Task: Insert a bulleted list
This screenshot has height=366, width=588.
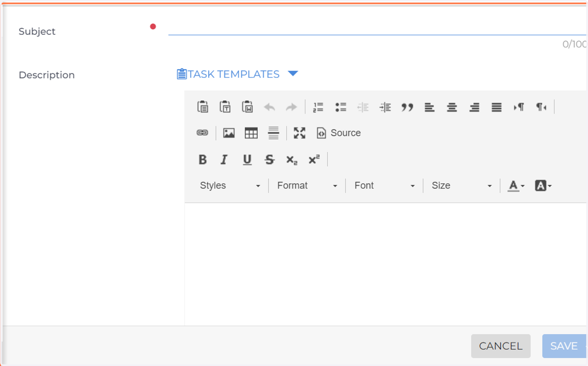Action: (341, 107)
